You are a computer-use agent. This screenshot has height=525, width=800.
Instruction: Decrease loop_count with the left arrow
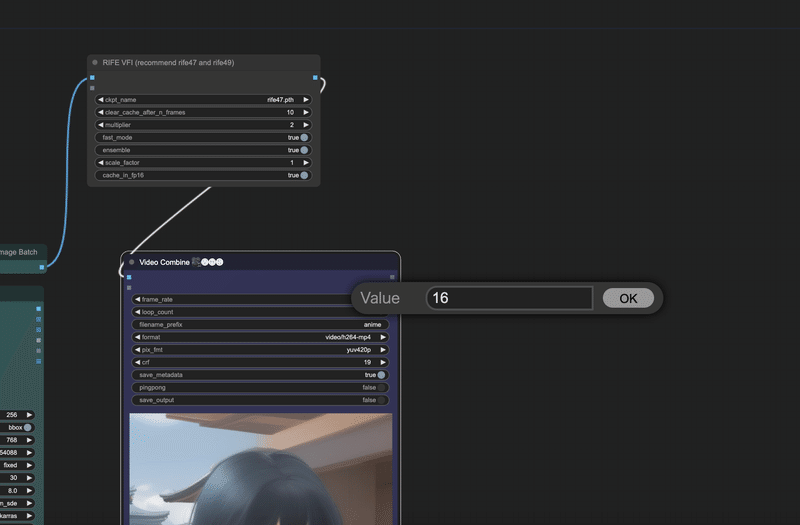pyautogui.click(x=137, y=312)
